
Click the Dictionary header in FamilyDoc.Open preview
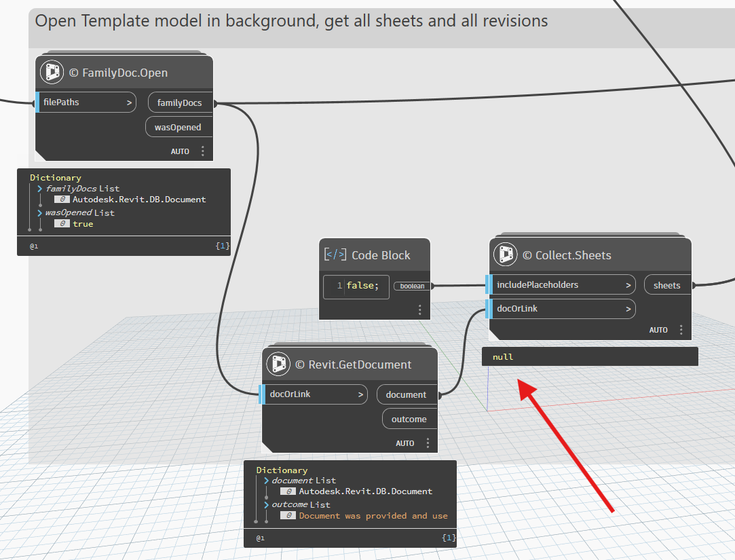pyautogui.click(x=56, y=178)
